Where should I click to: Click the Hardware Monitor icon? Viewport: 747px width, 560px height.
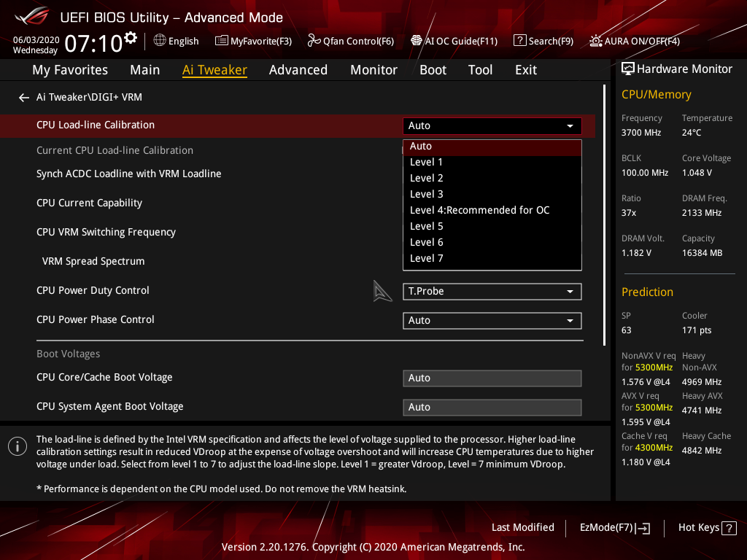(x=628, y=68)
